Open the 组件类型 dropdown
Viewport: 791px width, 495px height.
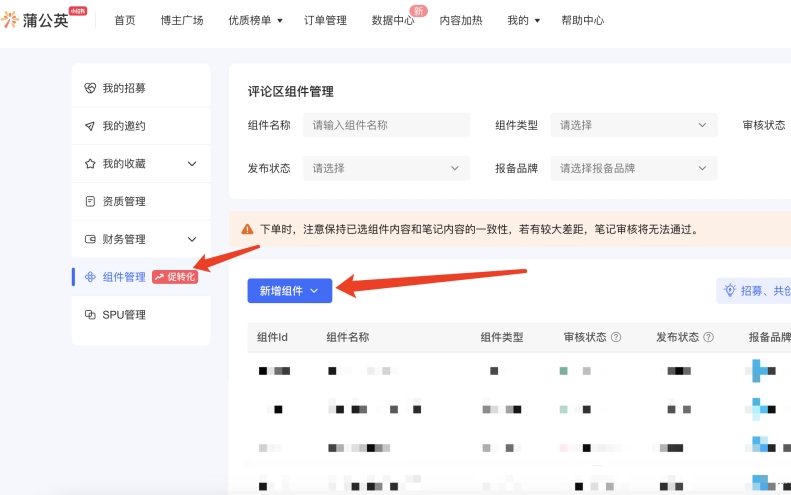[633, 125]
